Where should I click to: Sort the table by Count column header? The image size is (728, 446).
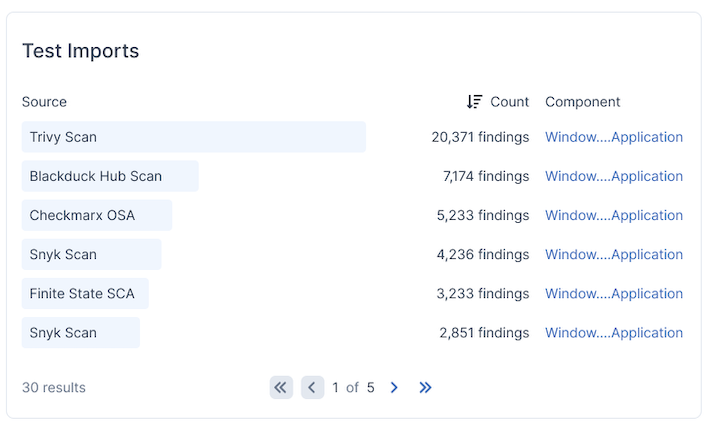click(509, 102)
